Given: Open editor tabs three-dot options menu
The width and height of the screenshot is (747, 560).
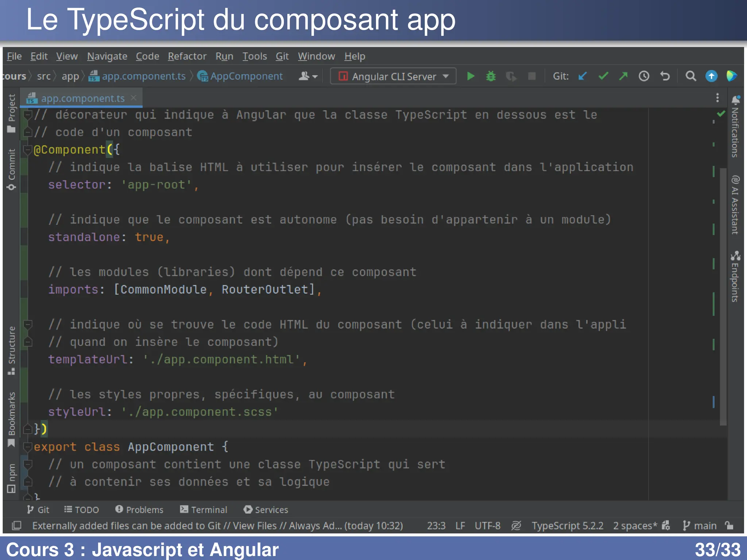Looking at the screenshot, I should tap(717, 98).
